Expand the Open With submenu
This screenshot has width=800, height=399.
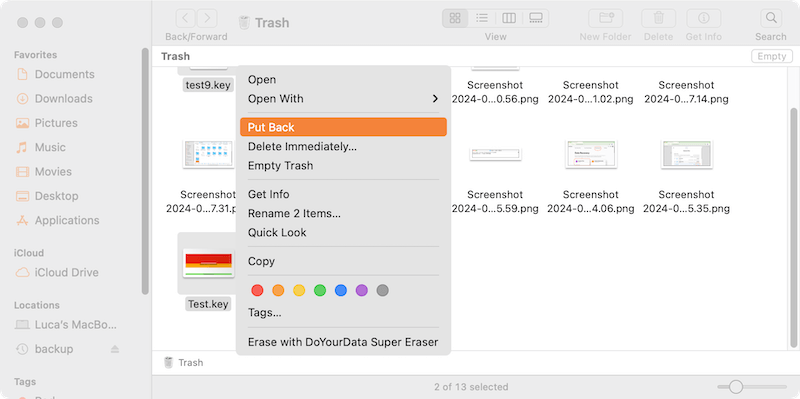pyautogui.click(x=343, y=99)
